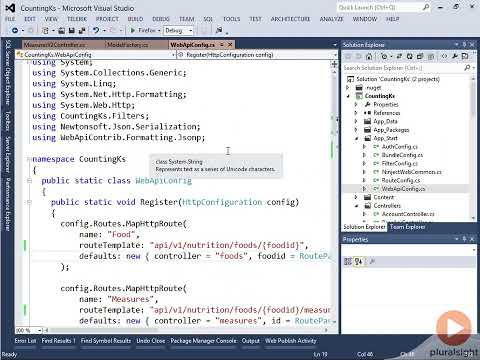Open the Package Manager Console tab
Viewport: 480px width, 360px height.
click(203, 341)
